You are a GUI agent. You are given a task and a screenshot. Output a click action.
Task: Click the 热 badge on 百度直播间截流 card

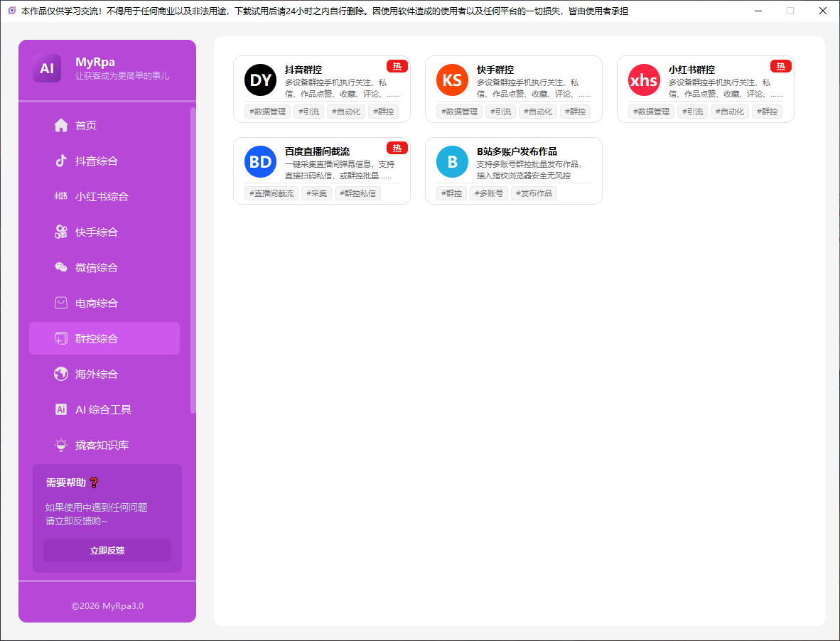[x=397, y=148]
